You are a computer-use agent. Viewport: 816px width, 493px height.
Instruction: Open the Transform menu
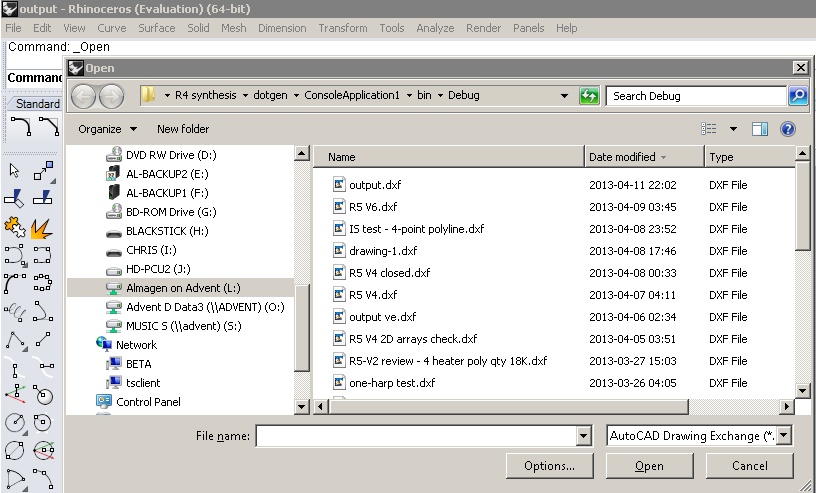click(343, 28)
